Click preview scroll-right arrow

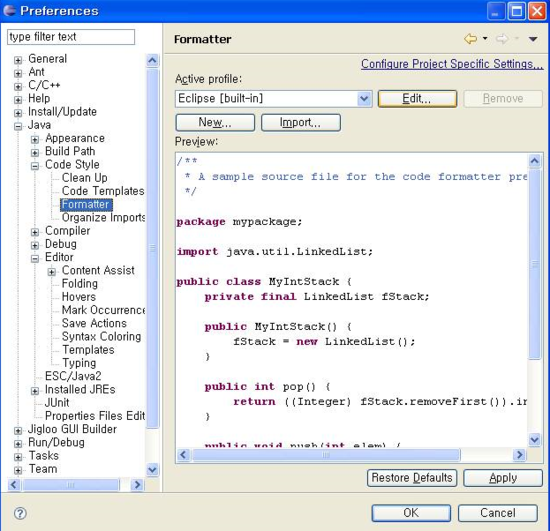pyautogui.click(x=519, y=455)
